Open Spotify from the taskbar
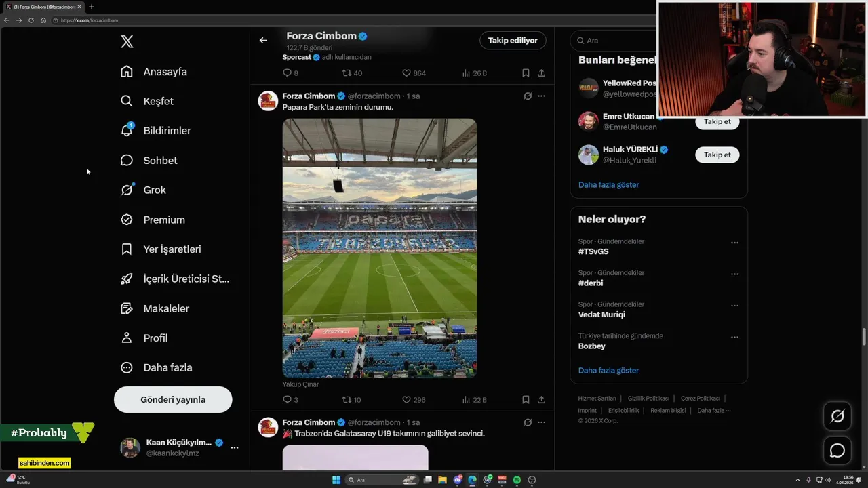Image resolution: width=868 pixels, height=488 pixels. tap(517, 480)
